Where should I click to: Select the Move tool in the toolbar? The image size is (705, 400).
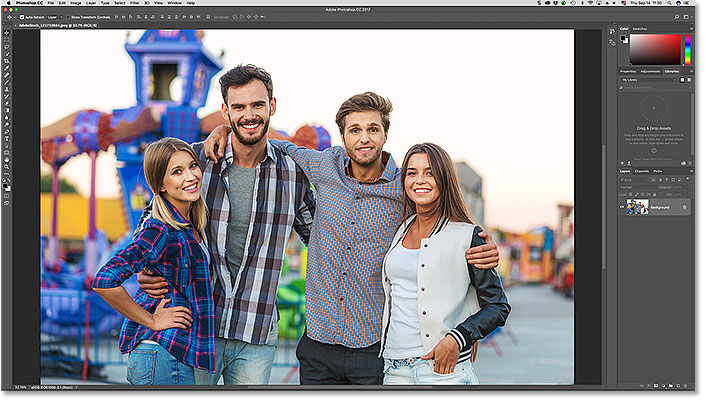6,33
